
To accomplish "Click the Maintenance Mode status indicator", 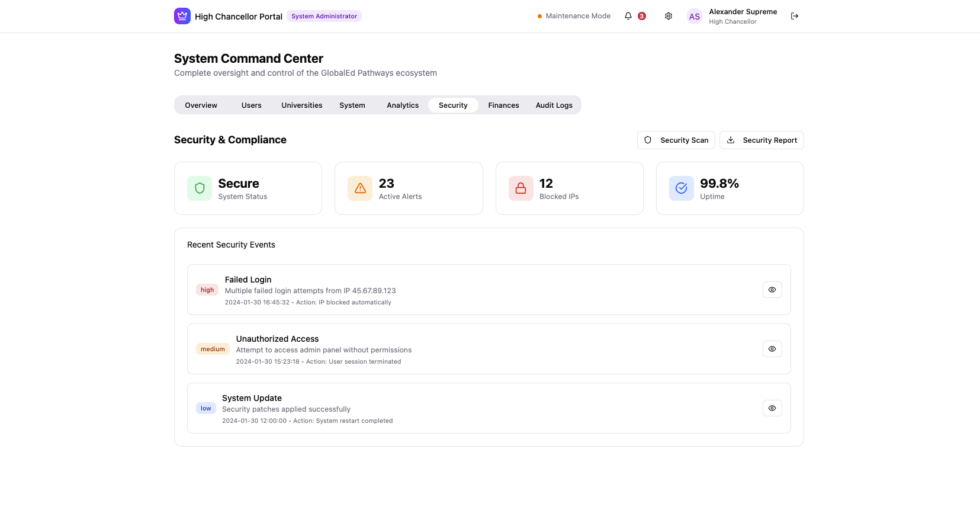I will (573, 16).
